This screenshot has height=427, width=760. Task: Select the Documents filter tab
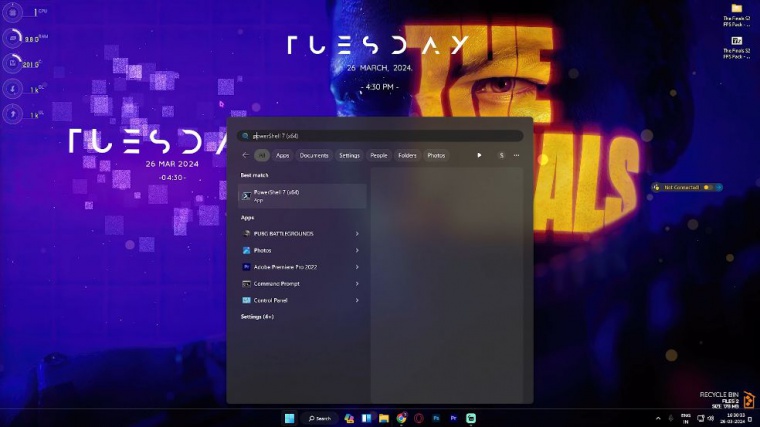pos(314,155)
